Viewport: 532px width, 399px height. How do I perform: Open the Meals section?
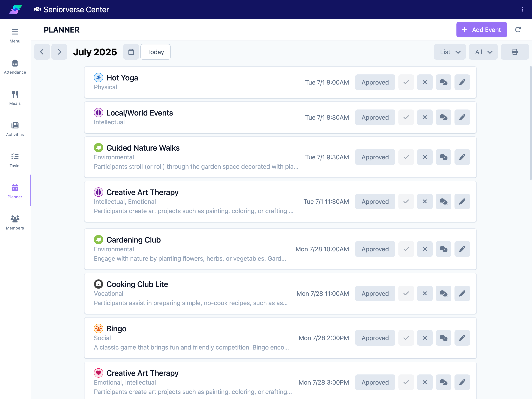pos(15,98)
